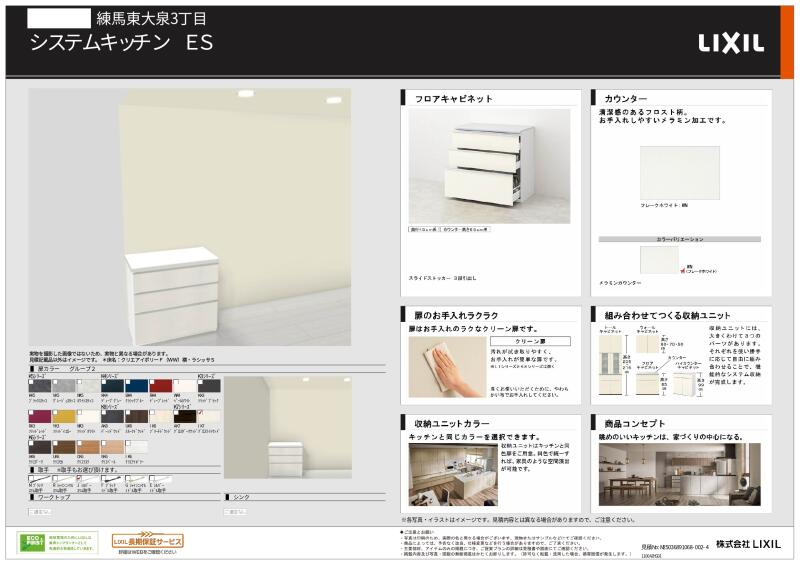Screen dimensions: 800x565
Task: Click the hand wiping door photo
Action: coord(447,367)
